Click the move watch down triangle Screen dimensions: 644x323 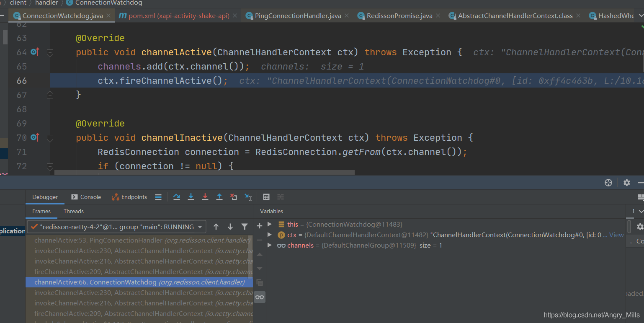pyautogui.click(x=260, y=269)
